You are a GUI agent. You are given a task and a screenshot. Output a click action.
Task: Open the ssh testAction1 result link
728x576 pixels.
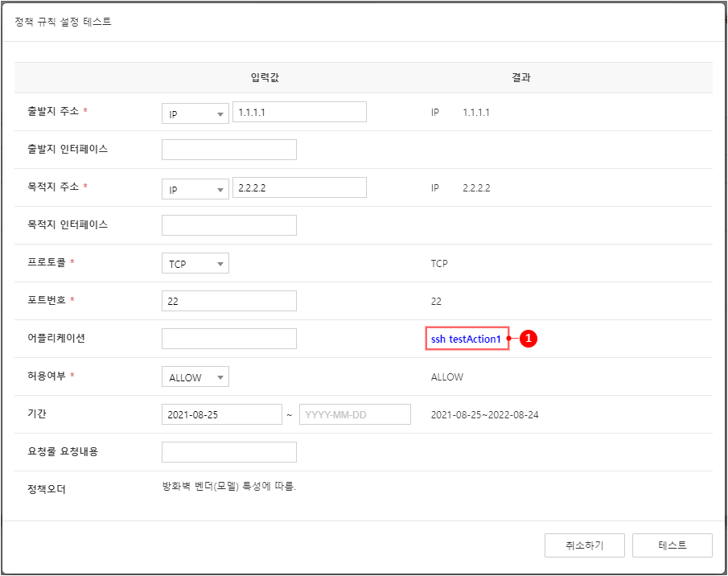click(466, 339)
